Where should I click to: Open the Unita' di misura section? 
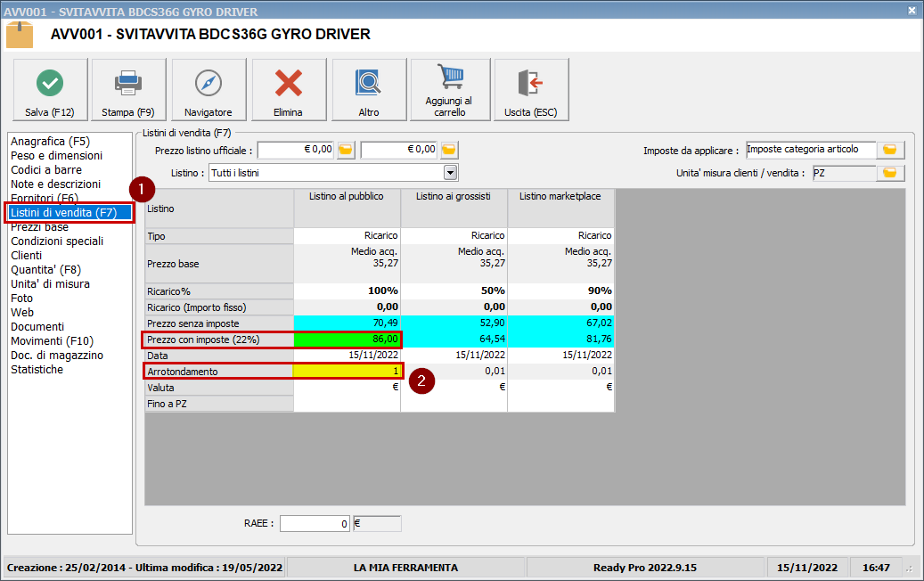pyautogui.click(x=50, y=284)
